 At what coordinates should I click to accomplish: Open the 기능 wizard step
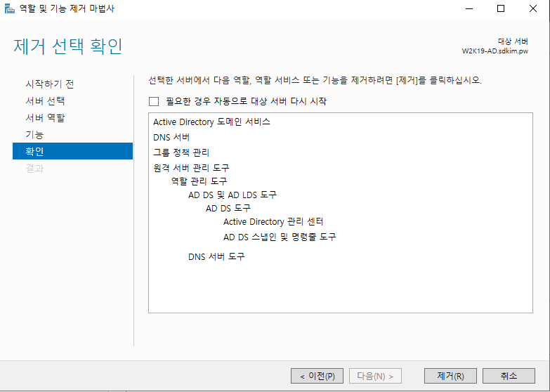click(x=34, y=135)
